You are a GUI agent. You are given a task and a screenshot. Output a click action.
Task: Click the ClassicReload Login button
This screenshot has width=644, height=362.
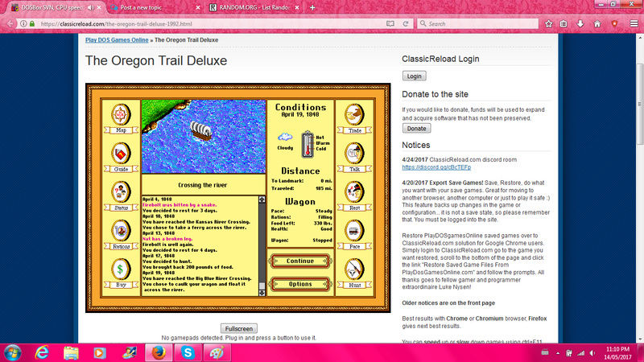coord(414,76)
